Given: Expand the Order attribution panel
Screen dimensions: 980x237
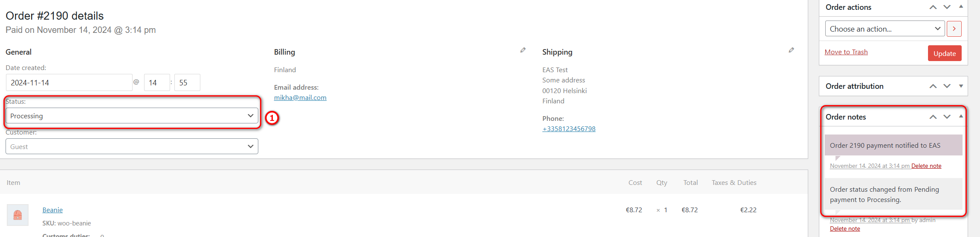Looking at the screenshot, I should (961, 86).
